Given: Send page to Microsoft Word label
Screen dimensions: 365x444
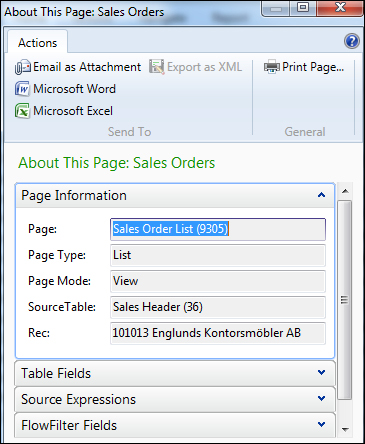Looking at the screenshot, I should 74,89.
